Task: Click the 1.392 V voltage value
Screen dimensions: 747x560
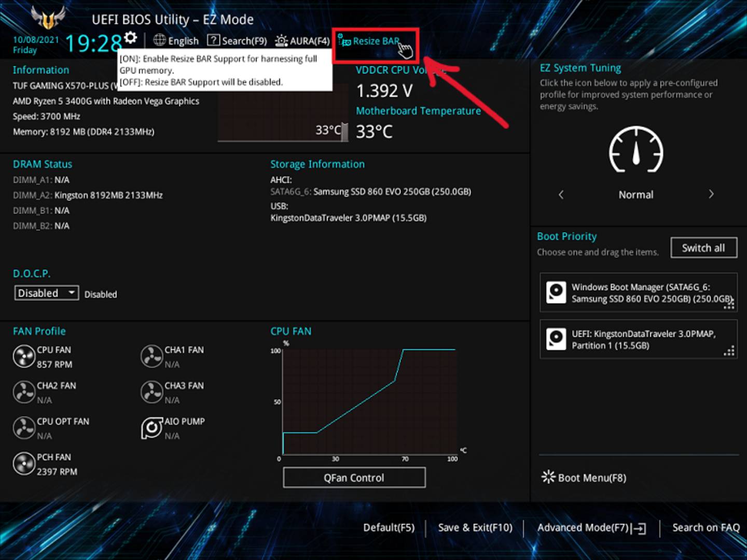Action: coord(384,91)
